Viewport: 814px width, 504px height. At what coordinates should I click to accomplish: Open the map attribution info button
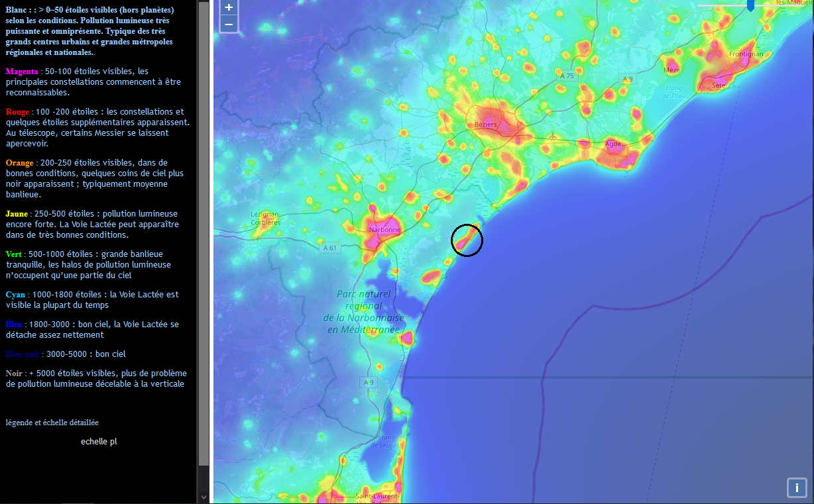tap(796, 487)
